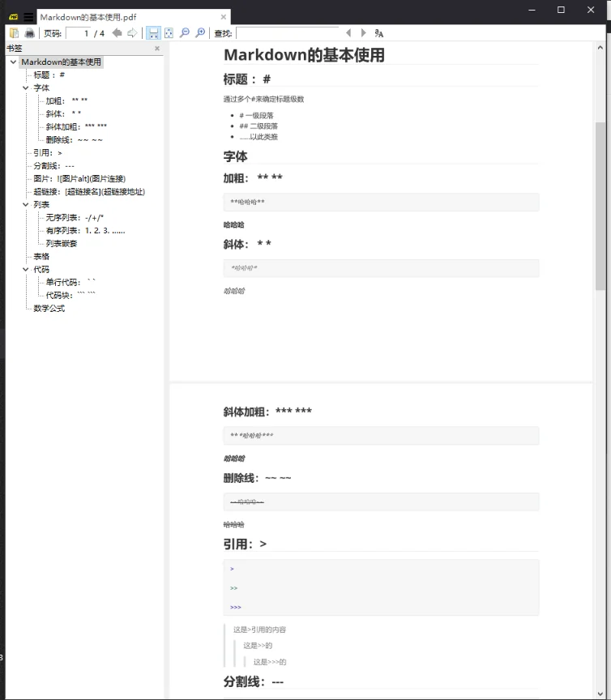The image size is (611, 700).
Task: Click the scrollbar down arrow
Action: pos(600,694)
